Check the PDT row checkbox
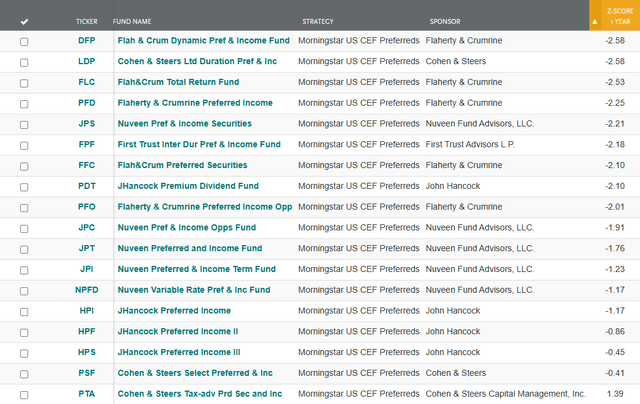The width and height of the screenshot is (640, 404). pyautogui.click(x=24, y=187)
